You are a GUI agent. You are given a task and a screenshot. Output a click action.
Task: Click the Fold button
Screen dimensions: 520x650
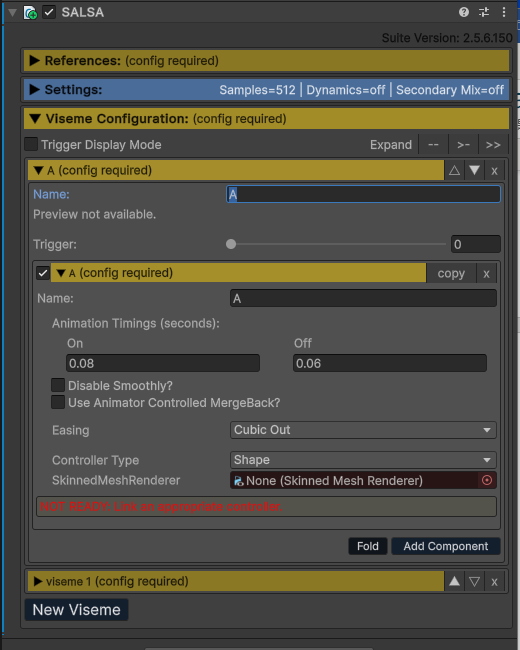(x=368, y=546)
